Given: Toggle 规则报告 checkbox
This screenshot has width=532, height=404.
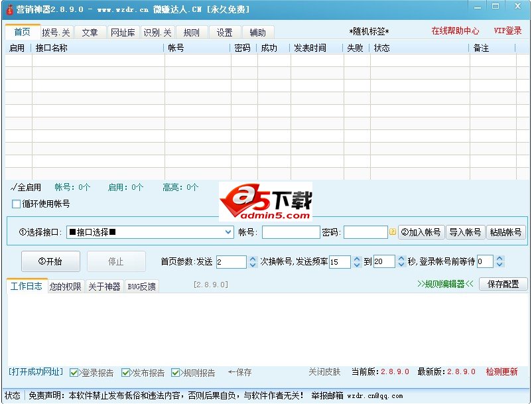Looking at the screenshot, I should point(175,373).
